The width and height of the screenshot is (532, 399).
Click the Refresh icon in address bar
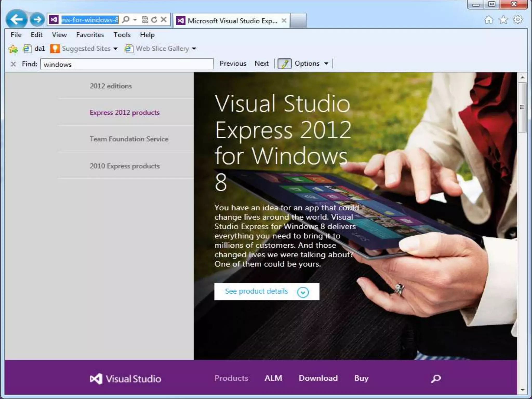point(154,19)
